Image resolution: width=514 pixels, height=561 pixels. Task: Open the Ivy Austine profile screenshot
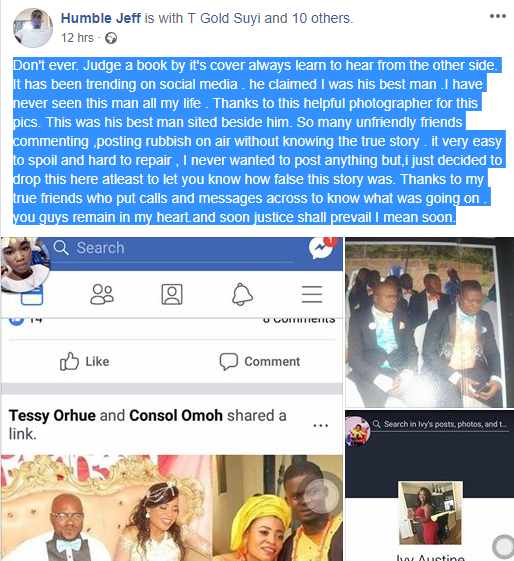click(430, 486)
